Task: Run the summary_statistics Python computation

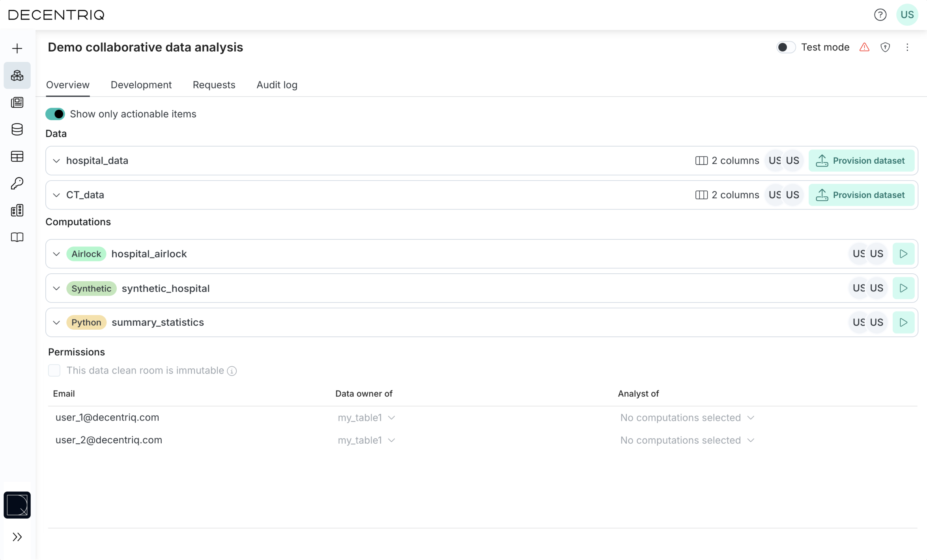Action: 903,322
